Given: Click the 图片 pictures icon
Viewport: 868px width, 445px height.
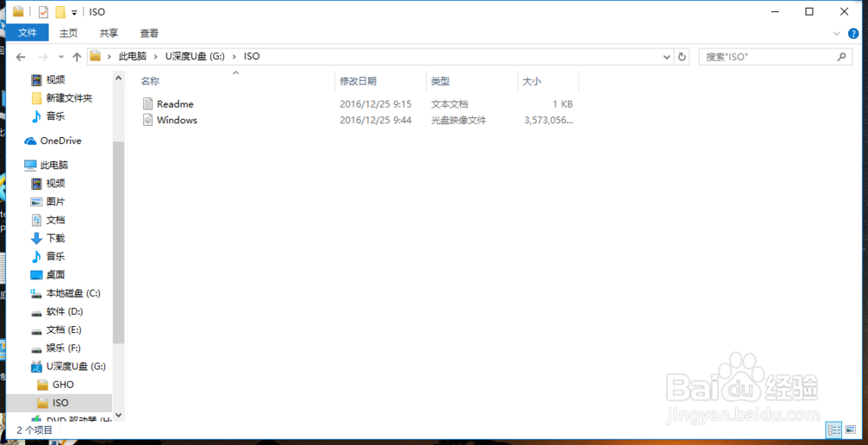Looking at the screenshot, I should click(36, 201).
